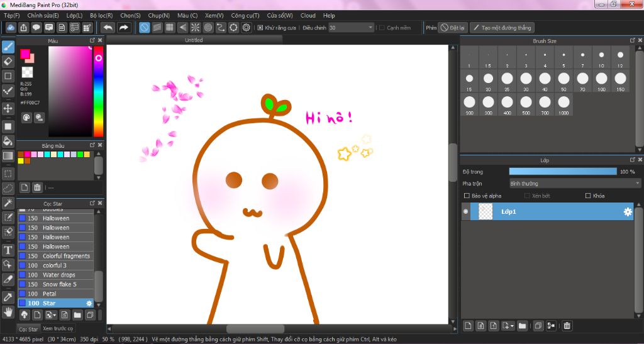This screenshot has width=644, height=344.
Task: Click the Undo arrow in toolbar
Action: (x=108, y=28)
